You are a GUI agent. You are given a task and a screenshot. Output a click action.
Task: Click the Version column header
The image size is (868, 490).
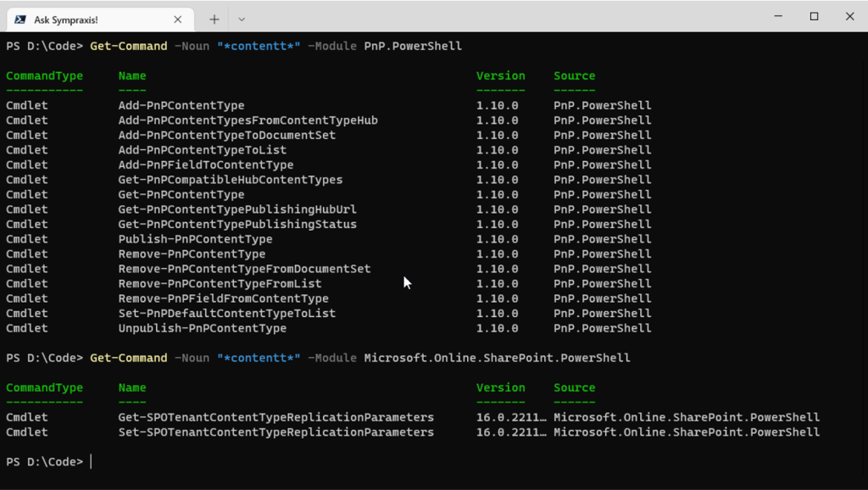click(500, 75)
